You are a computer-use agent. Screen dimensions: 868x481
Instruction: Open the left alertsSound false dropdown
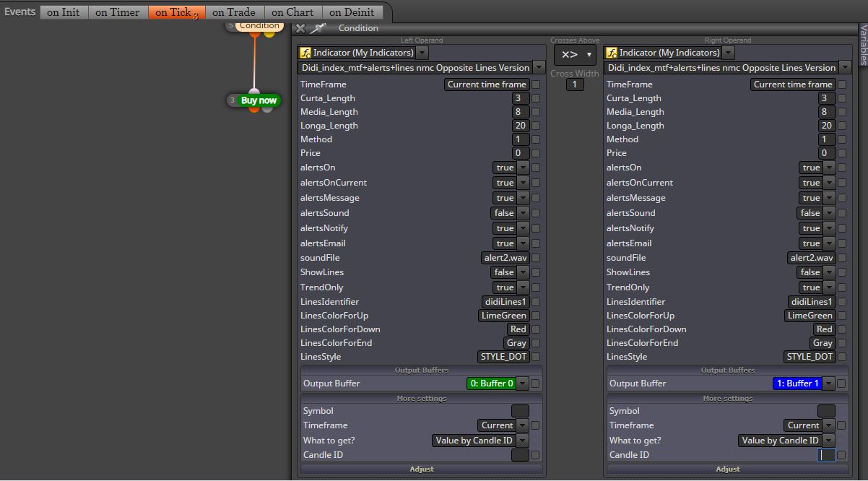[x=510, y=213]
